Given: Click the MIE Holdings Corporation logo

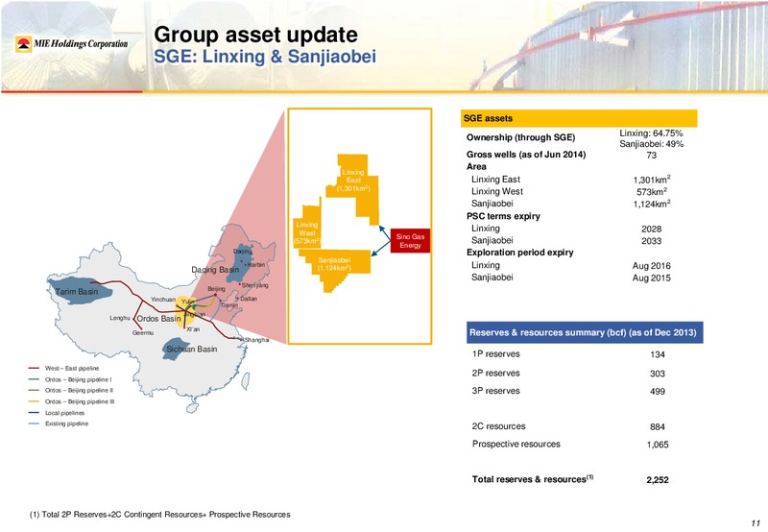Looking at the screenshot, I should 71,44.
